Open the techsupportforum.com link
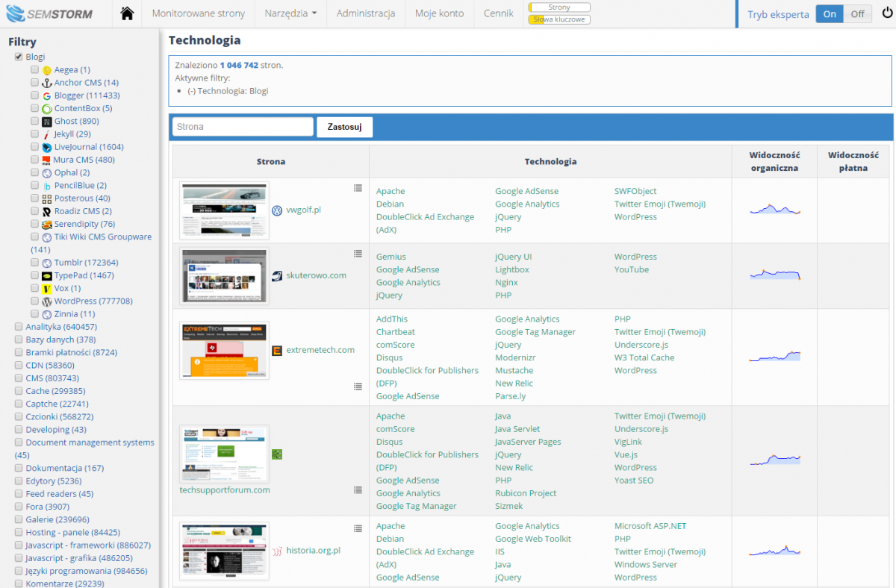 225,490
